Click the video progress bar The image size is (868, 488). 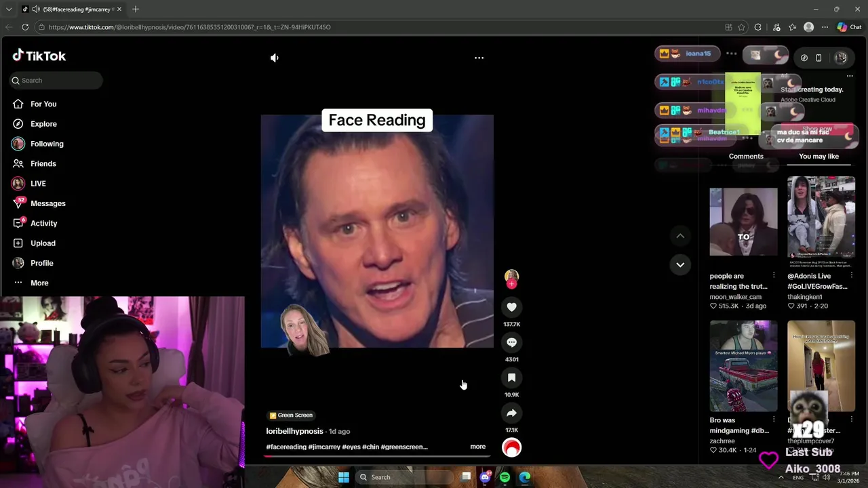377,456
